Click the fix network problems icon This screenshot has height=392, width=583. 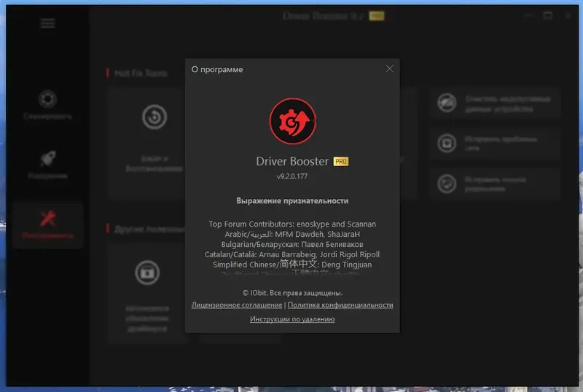pos(447,144)
